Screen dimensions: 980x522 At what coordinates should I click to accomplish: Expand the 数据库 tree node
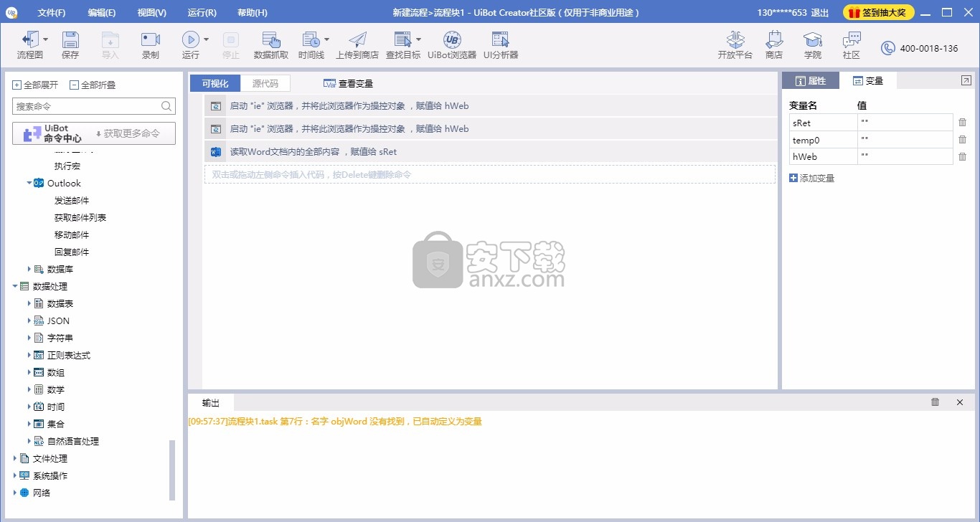click(x=29, y=269)
